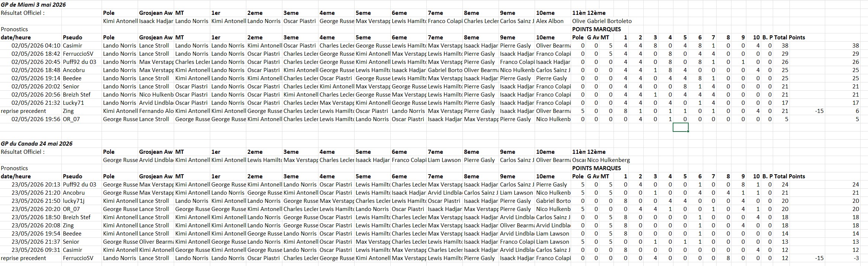Select the 'Gabriel Bortoleto' 12ème result cell

tap(609, 21)
